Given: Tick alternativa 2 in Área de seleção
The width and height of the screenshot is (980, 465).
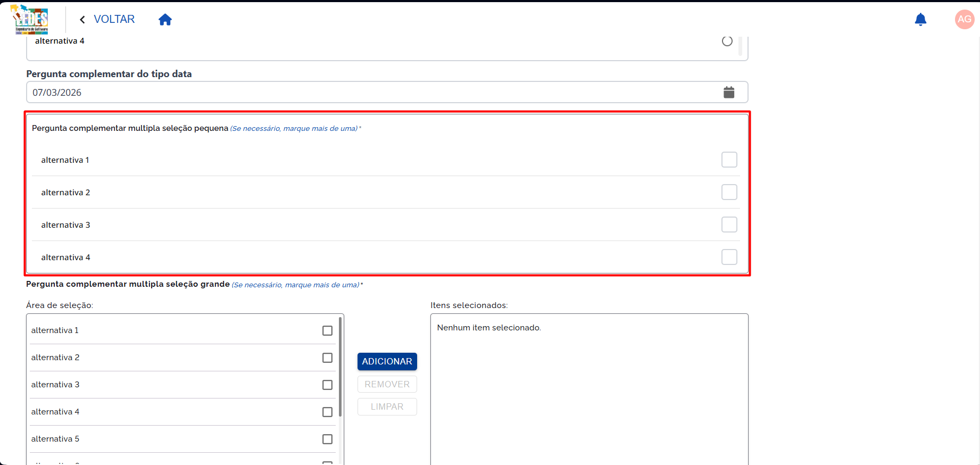Looking at the screenshot, I should 327,358.
